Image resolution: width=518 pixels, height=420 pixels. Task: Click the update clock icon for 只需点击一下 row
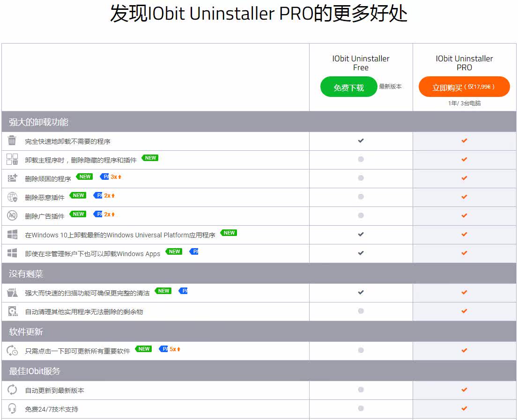12,351
